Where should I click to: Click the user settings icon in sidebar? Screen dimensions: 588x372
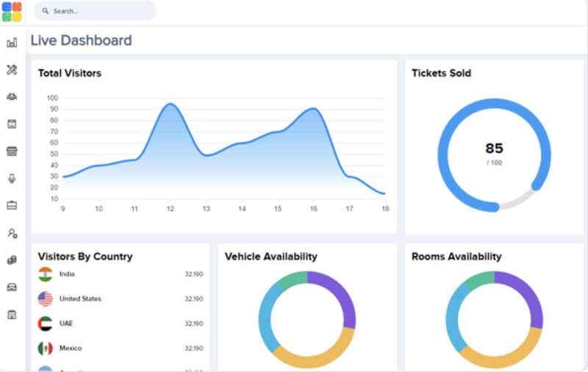coord(12,233)
